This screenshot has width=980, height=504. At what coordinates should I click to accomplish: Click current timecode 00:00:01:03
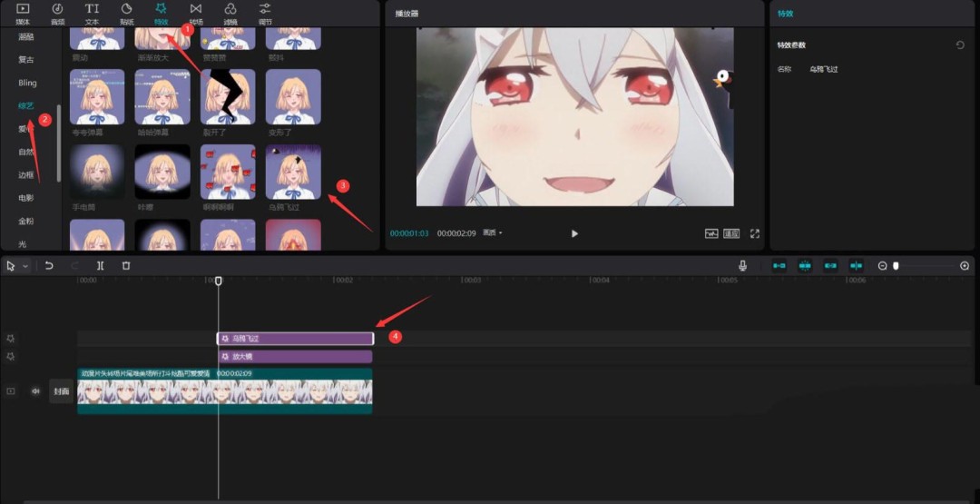(409, 233)
